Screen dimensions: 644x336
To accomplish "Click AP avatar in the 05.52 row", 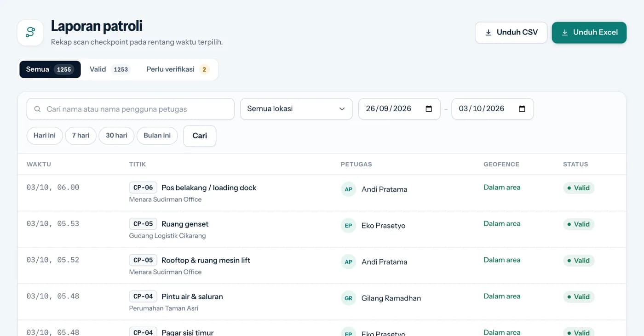I will point(348,262).
